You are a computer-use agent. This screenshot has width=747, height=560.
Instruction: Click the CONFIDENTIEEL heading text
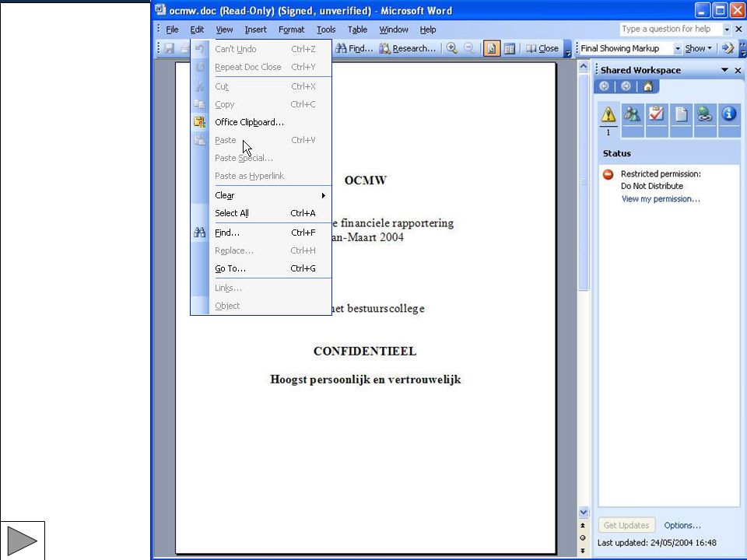click(365, 352)
